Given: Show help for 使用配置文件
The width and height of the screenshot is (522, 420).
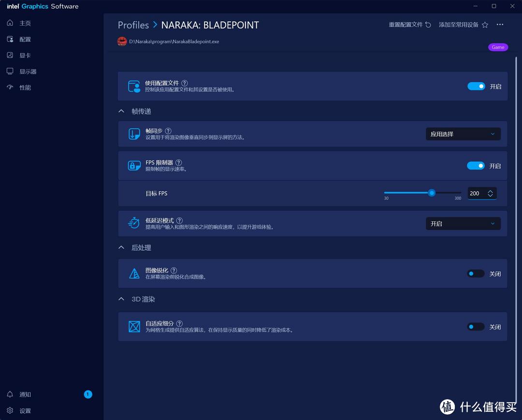Looking at the screenshot, I should pyautogui.click(x=185, y=83).
